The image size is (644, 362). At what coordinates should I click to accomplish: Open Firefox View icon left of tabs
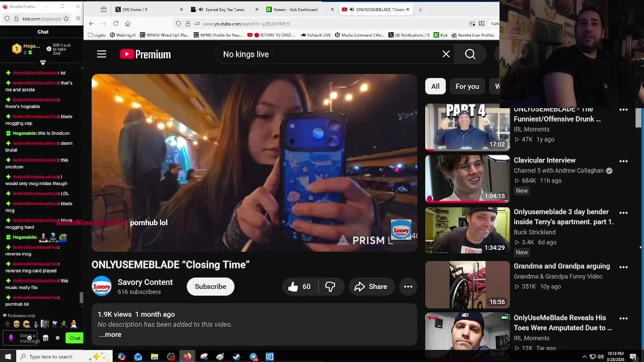[x=104, y=10]
